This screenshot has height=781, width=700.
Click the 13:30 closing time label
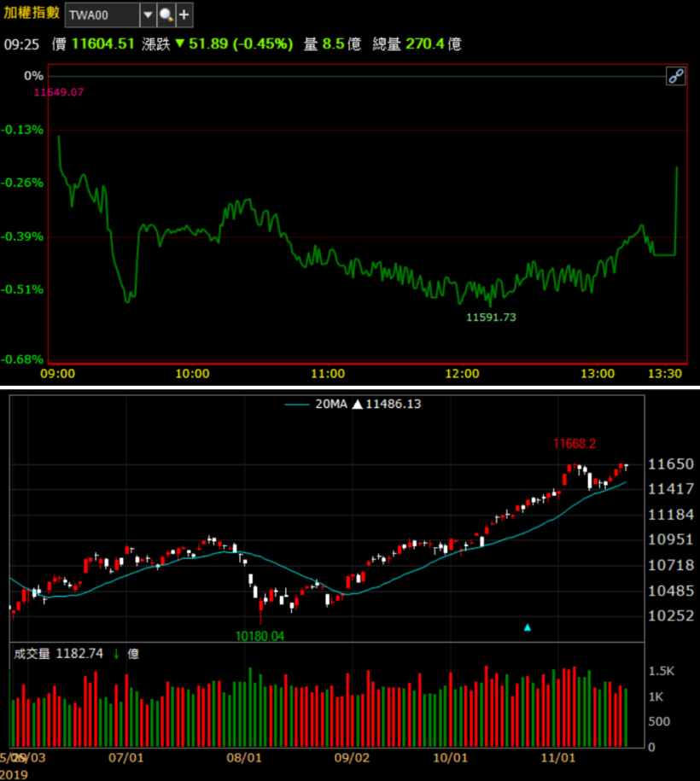tap(665, 374)
